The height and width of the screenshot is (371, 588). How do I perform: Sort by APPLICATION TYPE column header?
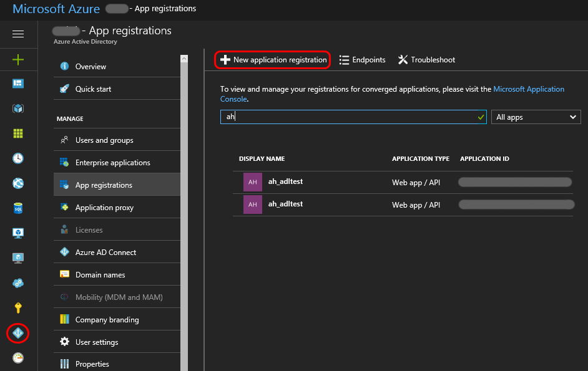pyautogui.click(x=421, y=158)
